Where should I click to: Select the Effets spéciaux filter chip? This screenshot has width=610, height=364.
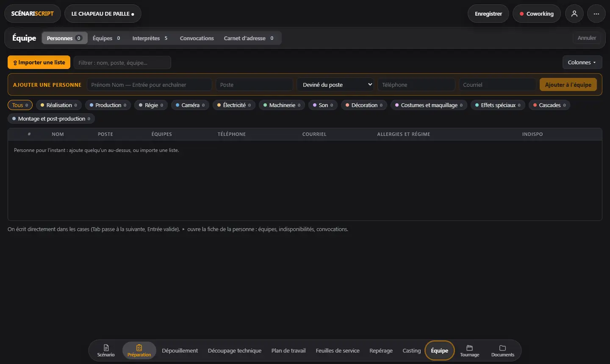click(x=498, y=105)
